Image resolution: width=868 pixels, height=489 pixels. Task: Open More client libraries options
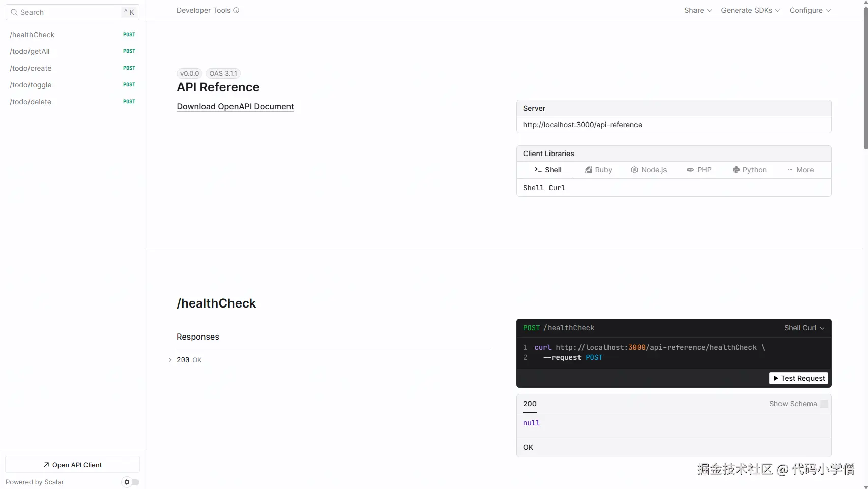[800, 170]
